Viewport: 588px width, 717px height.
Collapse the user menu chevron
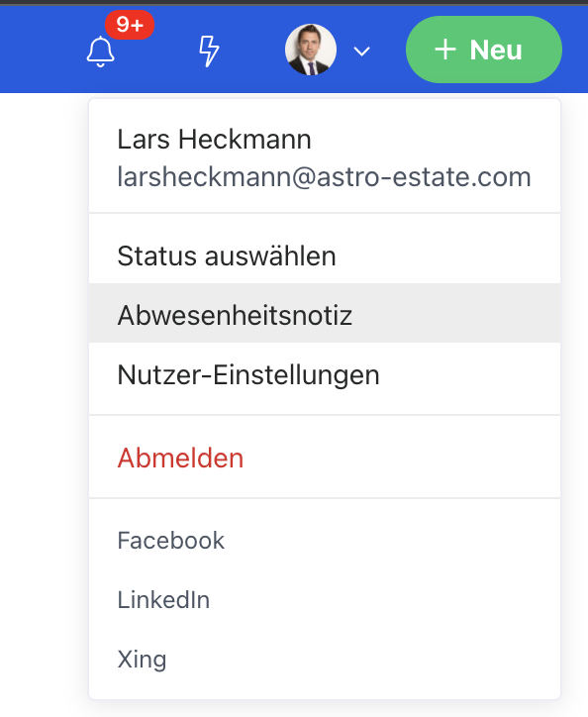tap(361, 51)
